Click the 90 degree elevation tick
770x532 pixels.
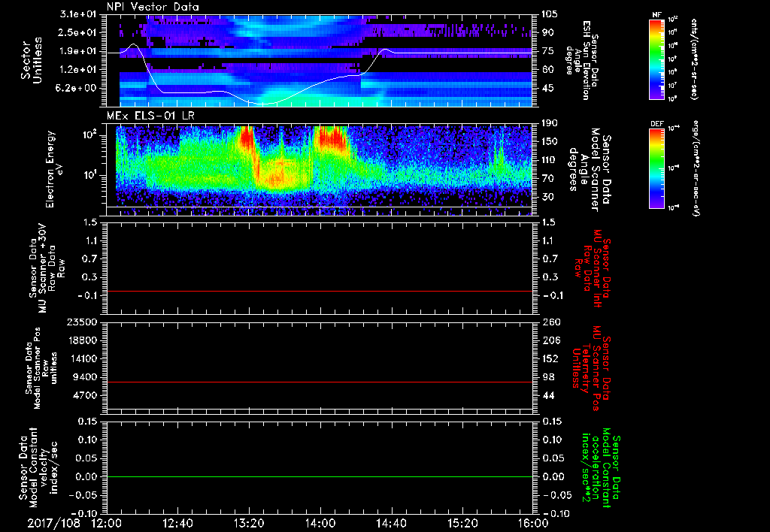[547, 32]
